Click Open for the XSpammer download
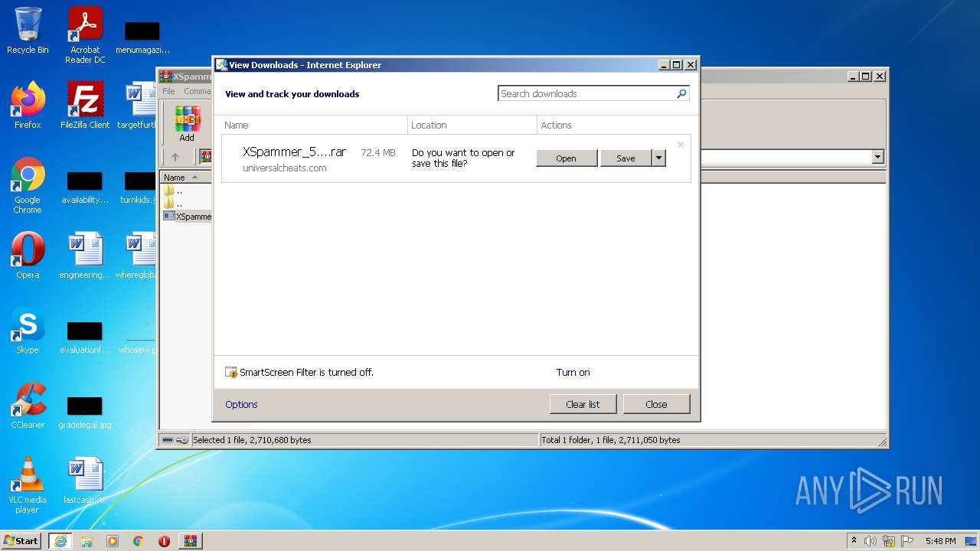Screen dimensions: 980x551 [x=567, y=158]
